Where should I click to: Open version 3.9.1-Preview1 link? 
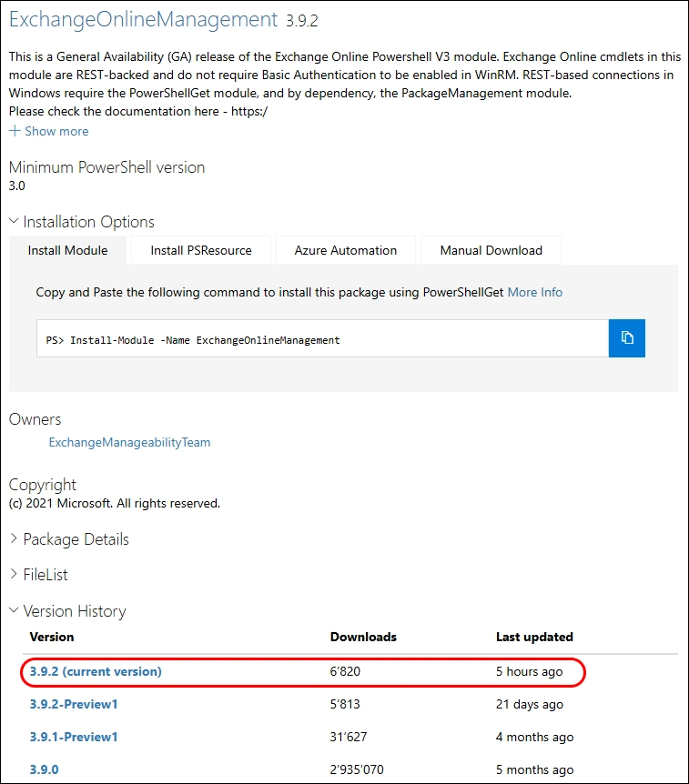74,737
